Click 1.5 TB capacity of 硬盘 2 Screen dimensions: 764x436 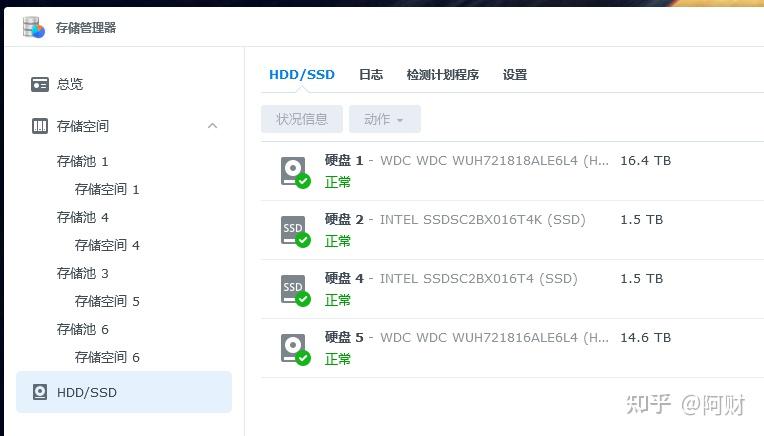[x=641, y=220]
